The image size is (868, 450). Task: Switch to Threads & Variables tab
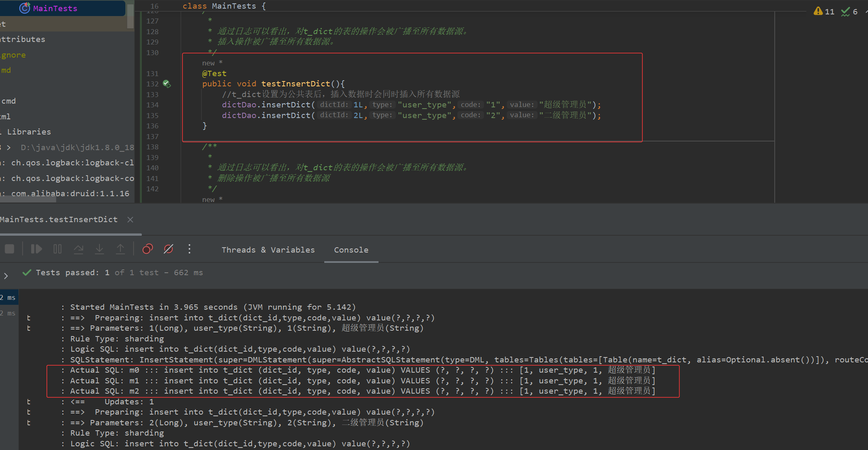pyautogui.click(x=268, y=250)
